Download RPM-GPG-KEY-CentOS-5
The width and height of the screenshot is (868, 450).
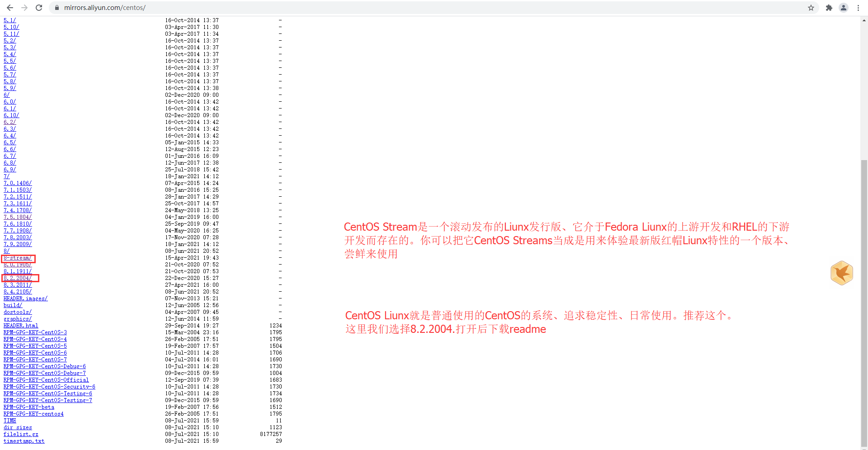click(35, 346)
